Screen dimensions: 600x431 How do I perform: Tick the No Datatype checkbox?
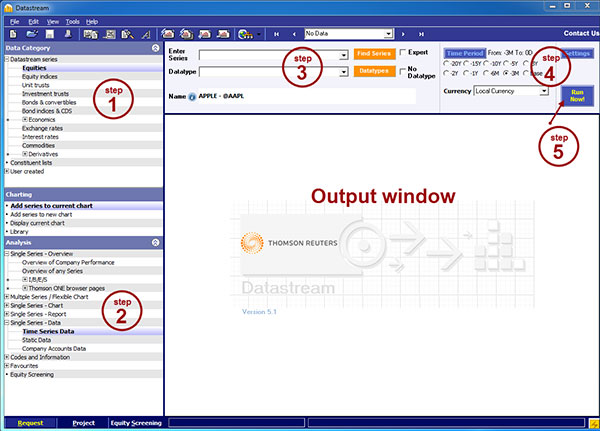402,71
